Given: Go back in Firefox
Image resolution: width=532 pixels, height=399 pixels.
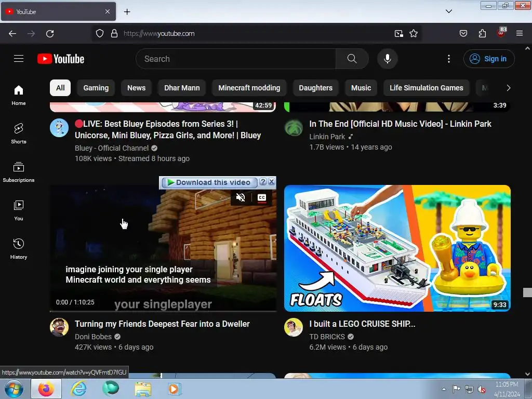Looking at the screenshot, I should tap(12, 33).
